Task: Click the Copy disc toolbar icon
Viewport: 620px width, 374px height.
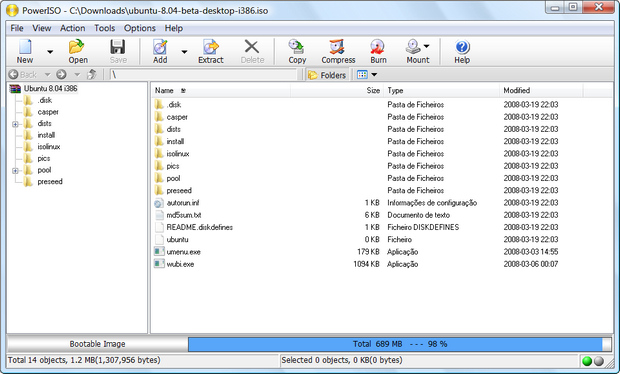Action: [x=297, y=47]
